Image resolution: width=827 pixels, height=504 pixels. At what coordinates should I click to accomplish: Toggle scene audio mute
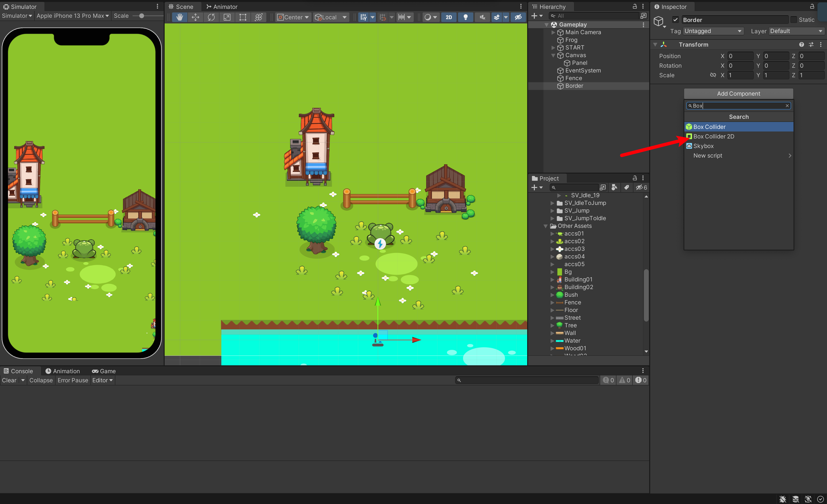tap(482, 17)
